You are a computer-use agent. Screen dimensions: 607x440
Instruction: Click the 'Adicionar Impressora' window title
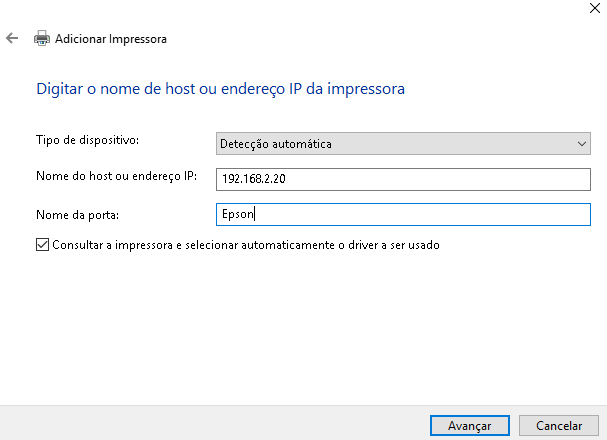pos(111,39)
